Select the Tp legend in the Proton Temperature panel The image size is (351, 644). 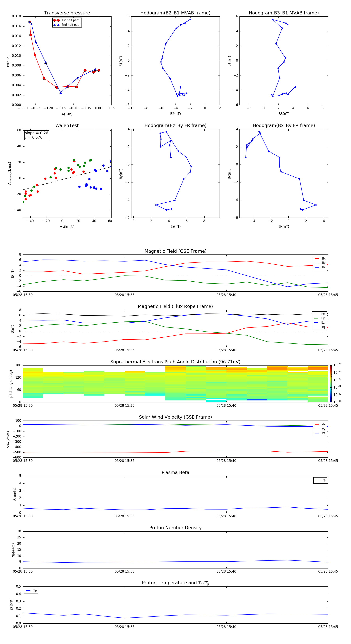[x=31, y=591]
